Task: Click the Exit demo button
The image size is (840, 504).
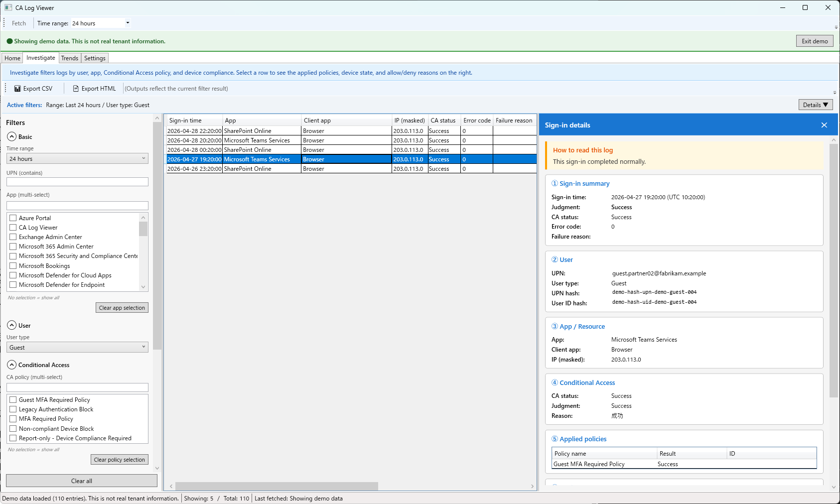Action: pos(815,41)
